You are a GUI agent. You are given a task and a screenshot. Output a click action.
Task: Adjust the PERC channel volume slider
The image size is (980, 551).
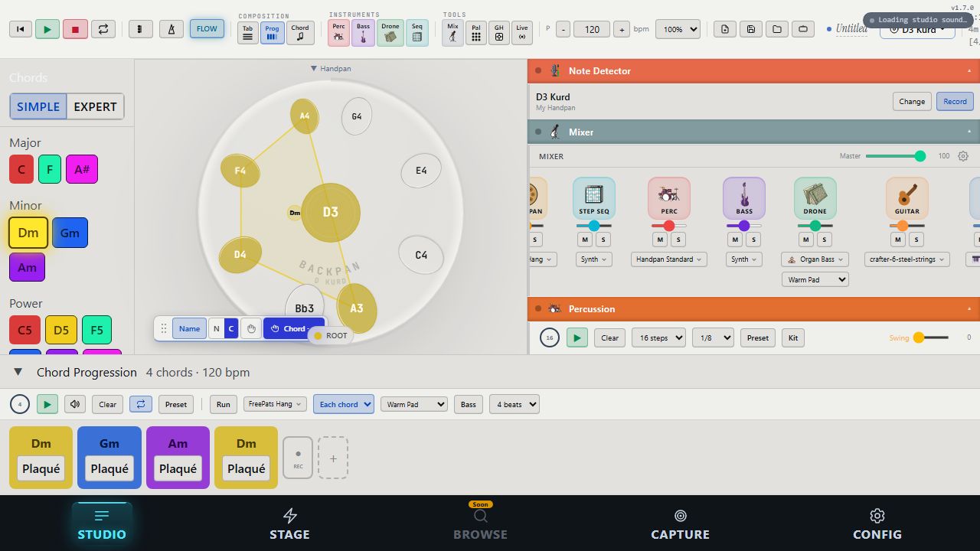pyautogui.click(x=669, y=226)
